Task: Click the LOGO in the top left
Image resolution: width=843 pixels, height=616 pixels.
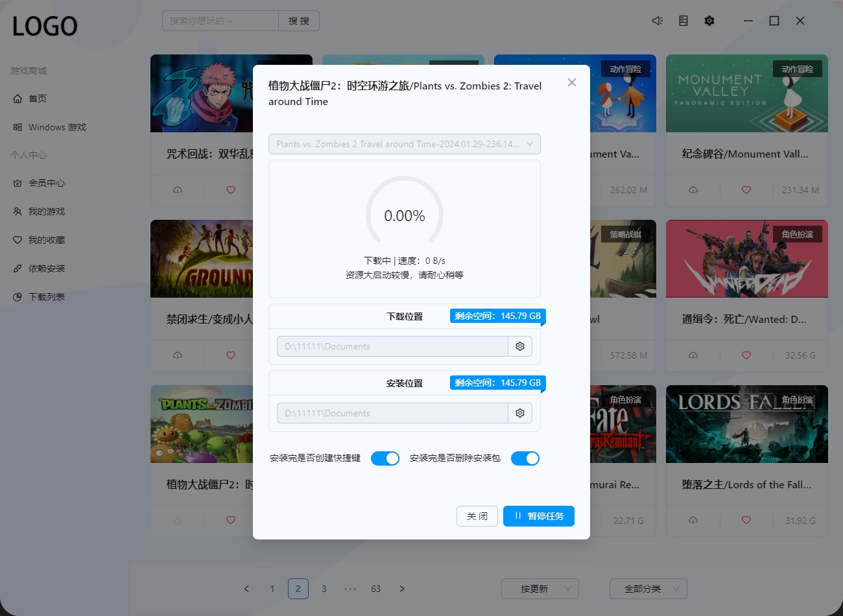Action: (45, 27)
